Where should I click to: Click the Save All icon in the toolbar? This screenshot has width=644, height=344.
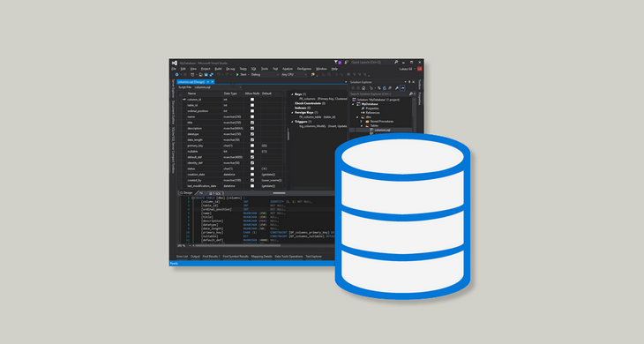(211, 75)
